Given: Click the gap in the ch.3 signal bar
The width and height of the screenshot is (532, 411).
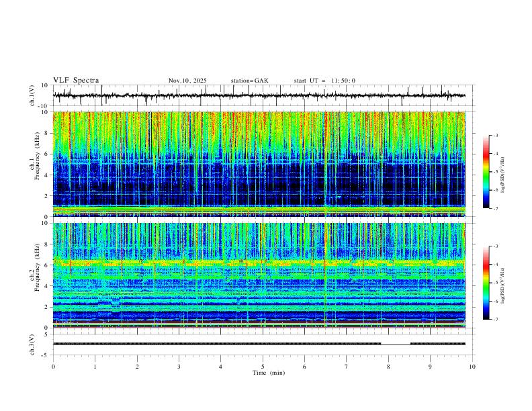Looking at the screenshot, I should pos(396,345).
